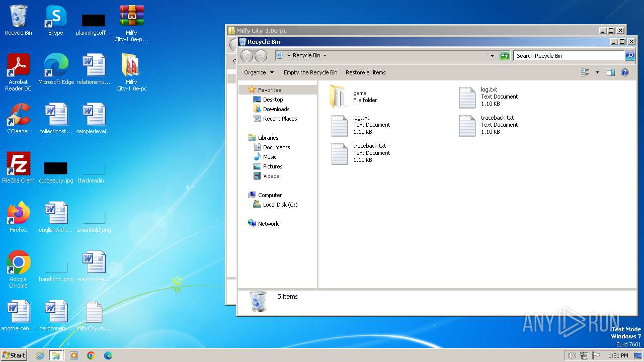Click the Refresh button beside the address bar
Viewport: 644px width, 362px height.
505,56
